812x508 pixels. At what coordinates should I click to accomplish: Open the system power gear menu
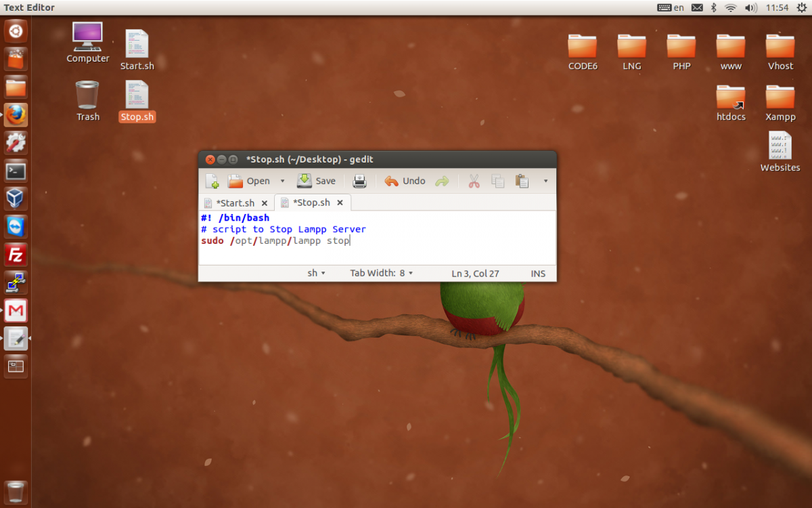(801, 7)
